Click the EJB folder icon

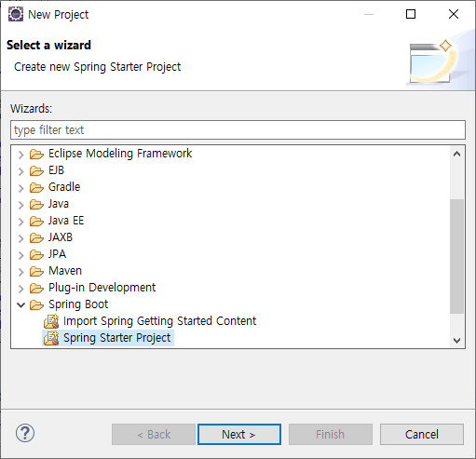point(36,170)
